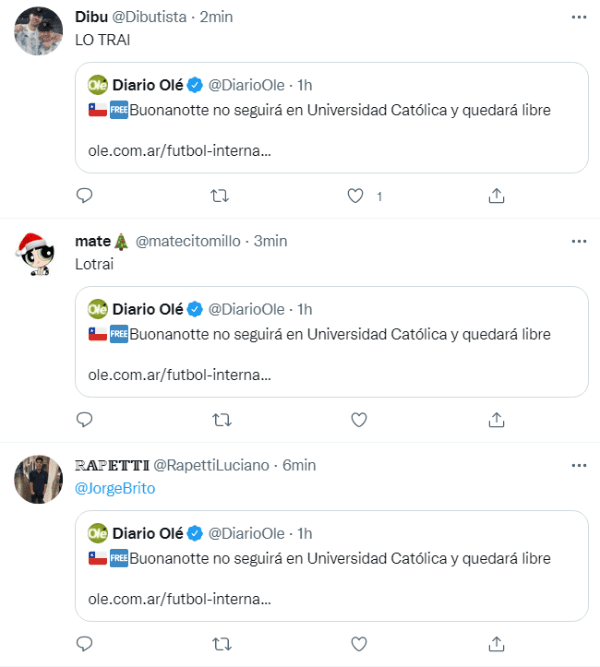Open the @JorgeBrito mention link

[x=115, y=488]
